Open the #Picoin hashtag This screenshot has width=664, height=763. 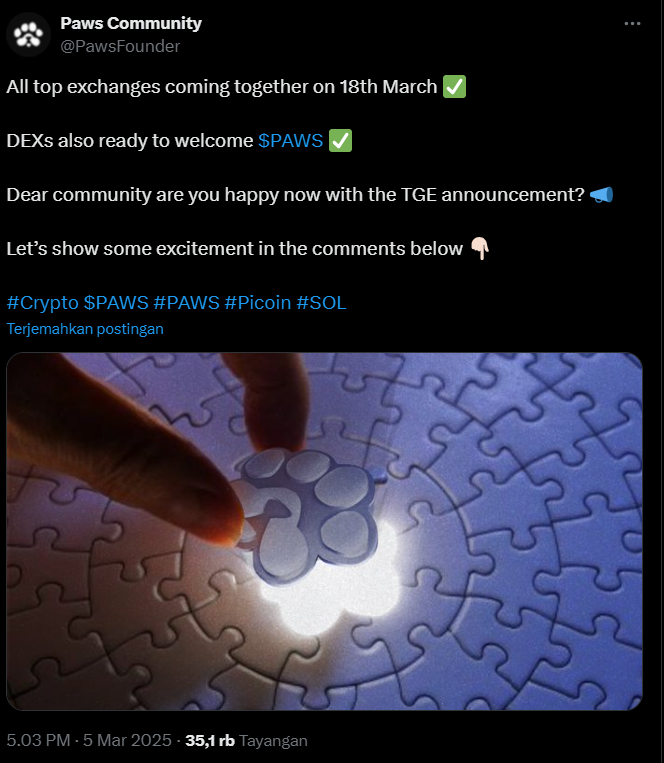258,303
